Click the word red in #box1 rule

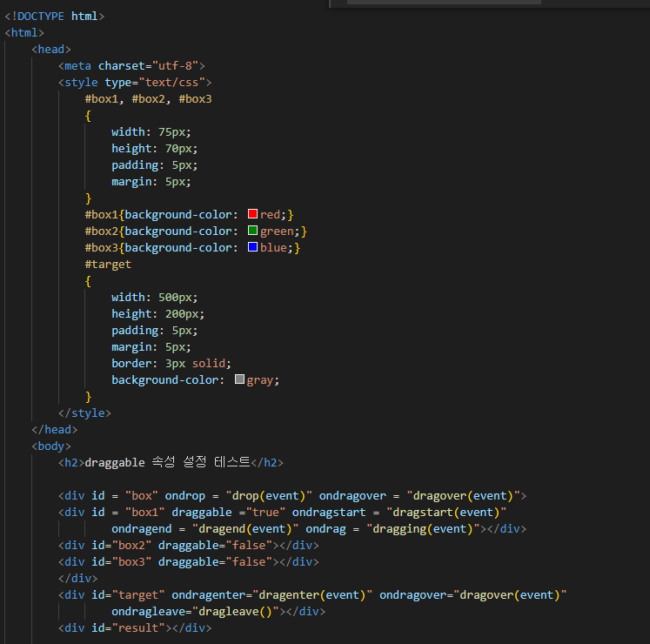270,214
